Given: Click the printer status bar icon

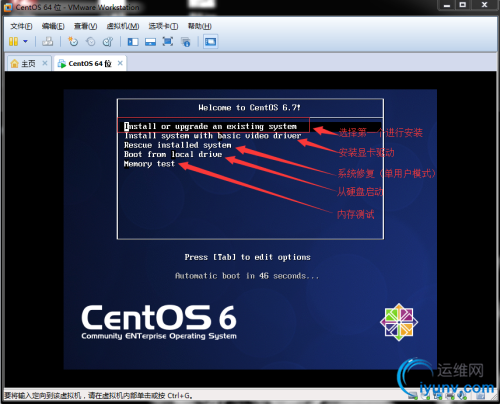Looking at the screenshot, I should [x=450, y=396].
